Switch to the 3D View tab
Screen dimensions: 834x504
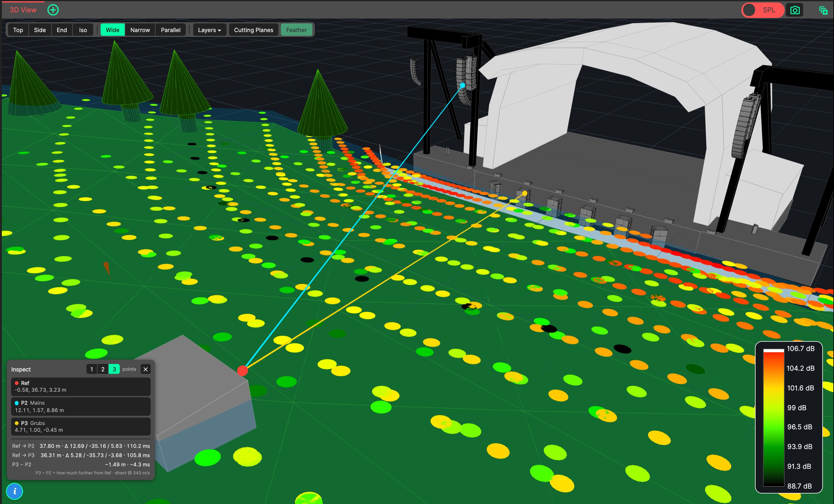point(23,10)
